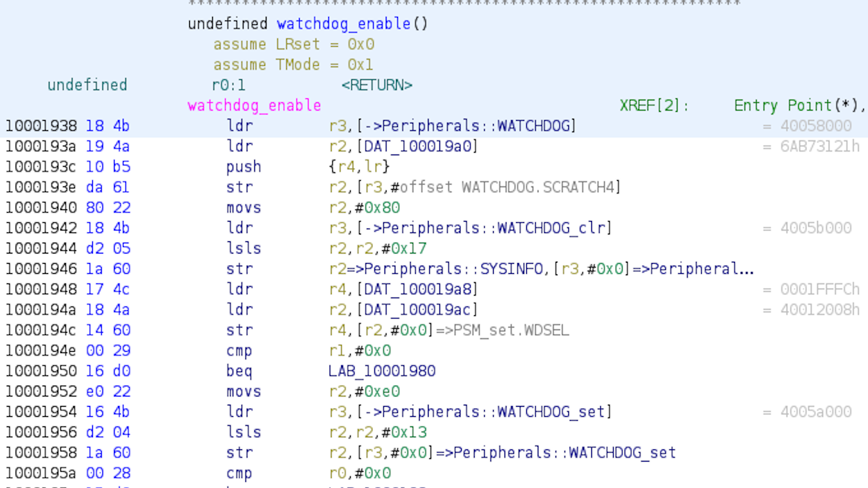Select address 10001938 in the listing
Viewport: 868px width, 488px height.
pos(42,126)
